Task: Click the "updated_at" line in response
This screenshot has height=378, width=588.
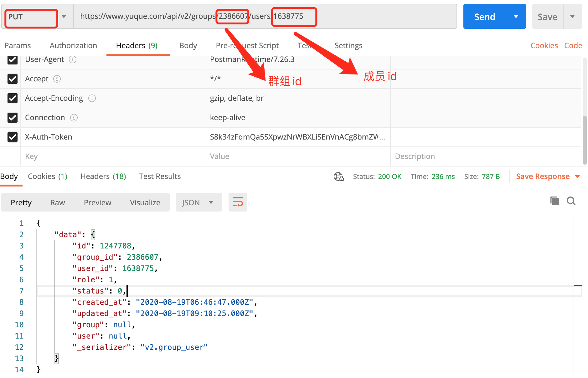Action: [x=165, y=314]
